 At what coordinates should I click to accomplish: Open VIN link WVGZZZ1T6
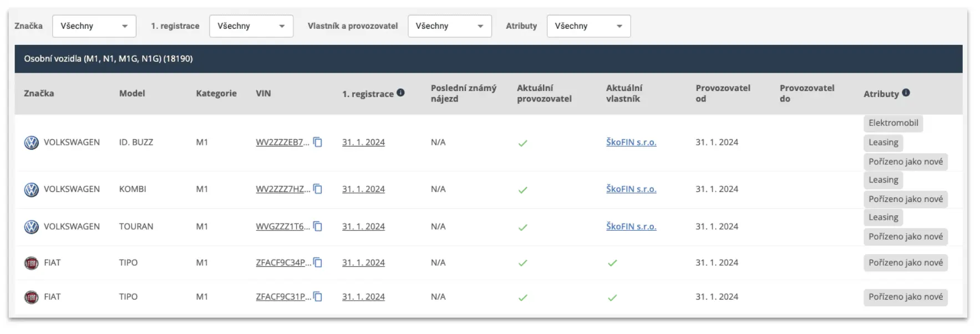click(283, 226)
